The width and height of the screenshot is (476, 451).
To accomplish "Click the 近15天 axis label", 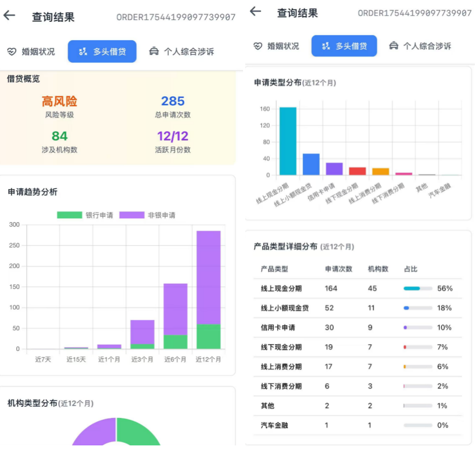I will click(76, 359).
